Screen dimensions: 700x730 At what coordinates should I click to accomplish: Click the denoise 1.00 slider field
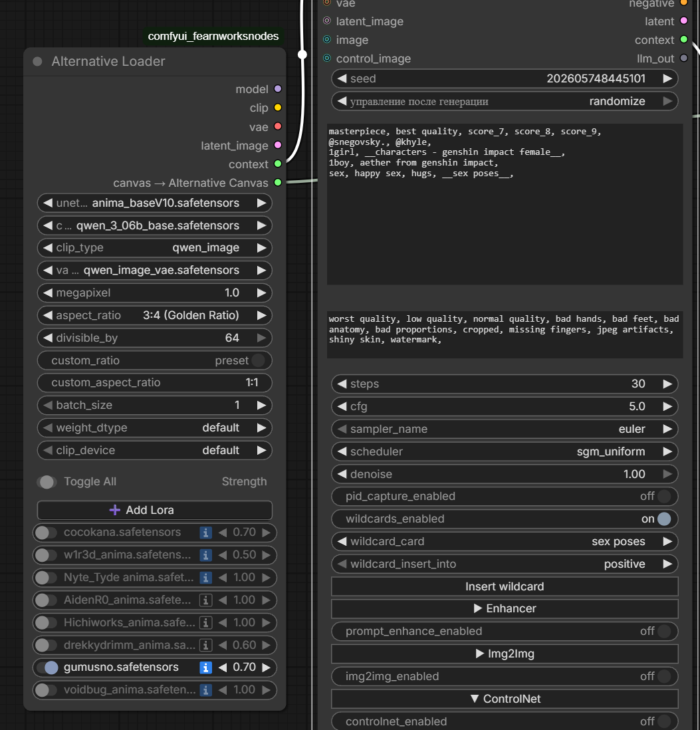coord(505,474)
